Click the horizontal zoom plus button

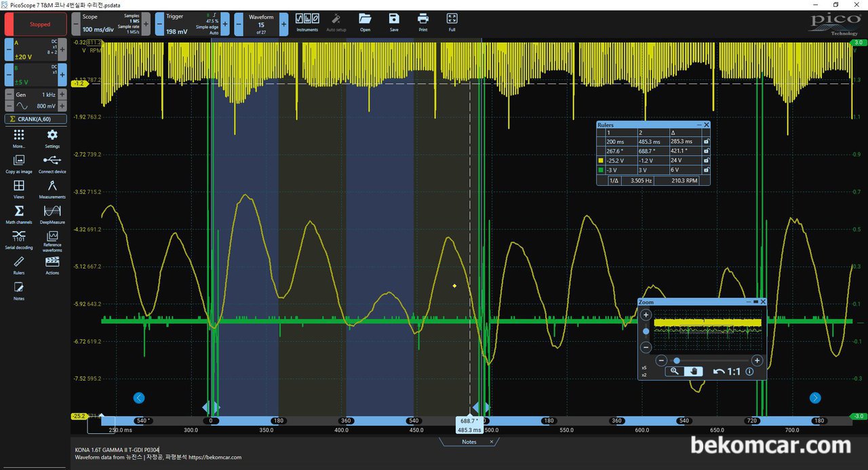(757, 361)
